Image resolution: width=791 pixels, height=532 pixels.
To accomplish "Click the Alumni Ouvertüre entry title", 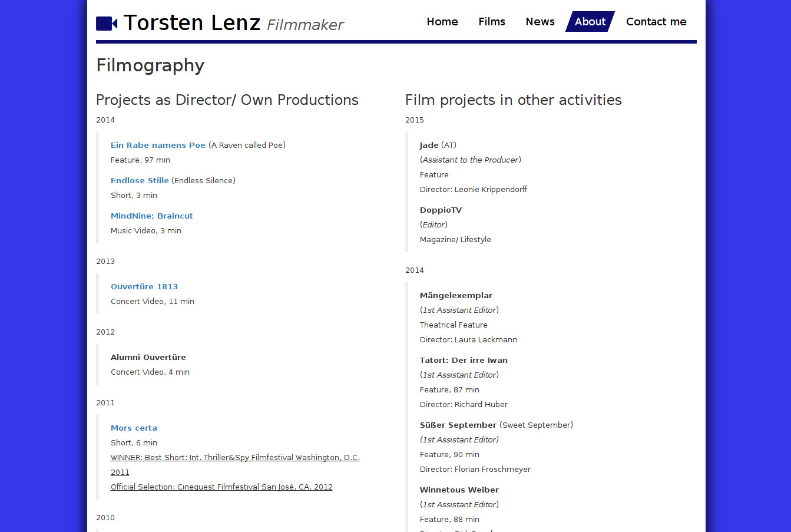I will click(x=148, y=358).
